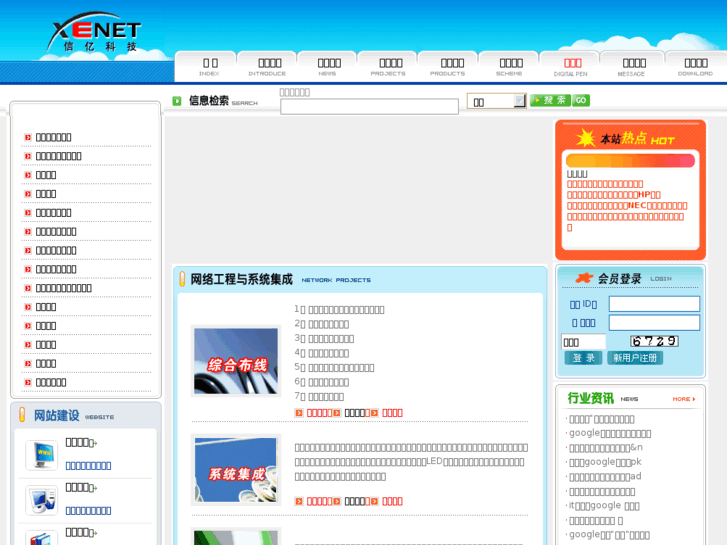Image resolution: width=727 pixels, height=545 pixels.
Task: Open the INDEX navigation tab
Action: [x=210, y=67]
